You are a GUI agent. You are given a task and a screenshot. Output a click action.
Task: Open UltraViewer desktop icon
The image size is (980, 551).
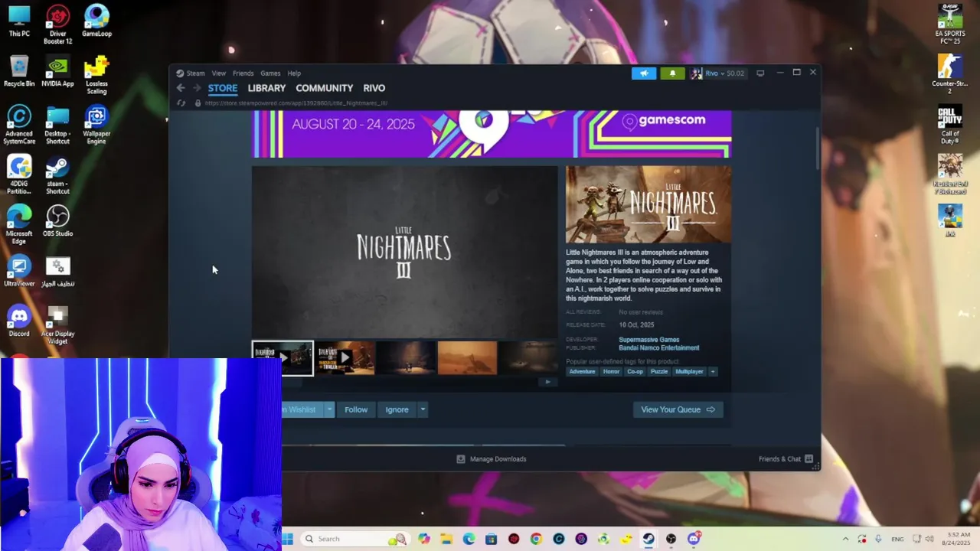[x=19, y=272]
